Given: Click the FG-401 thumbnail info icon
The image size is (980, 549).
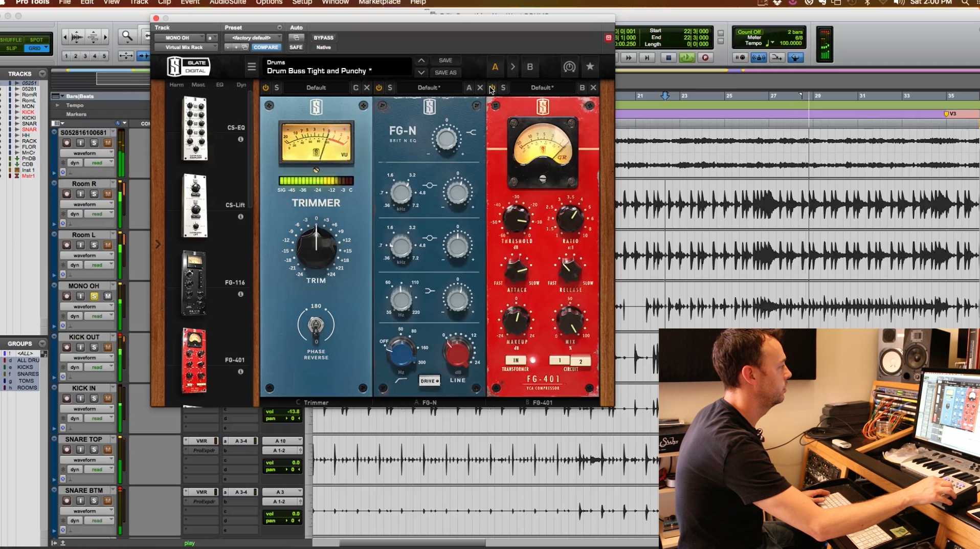Looking at the screenshot, I should point(240,371).
